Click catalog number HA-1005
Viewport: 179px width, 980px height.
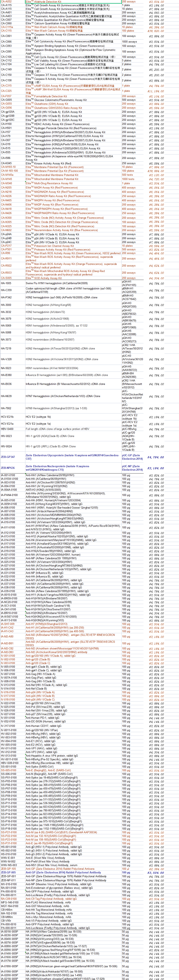tap(6, 283)
